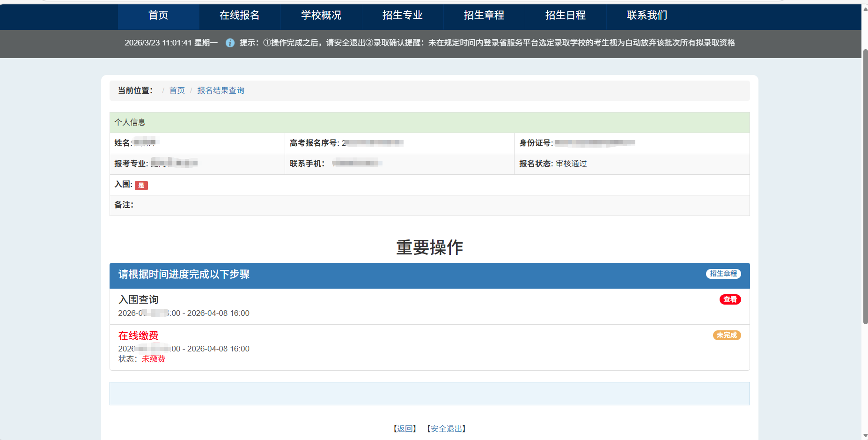Image resolution: width=868 pixels, height=440 pixels.
Task: Click 招生章程 in the top navigation
Action: click(484, 15)
